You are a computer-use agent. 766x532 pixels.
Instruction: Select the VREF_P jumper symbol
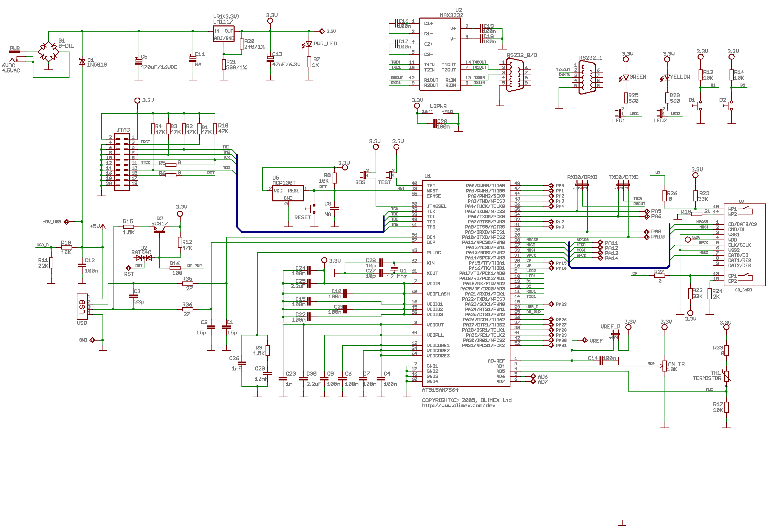pyautogui.click(x=615, y=334)
